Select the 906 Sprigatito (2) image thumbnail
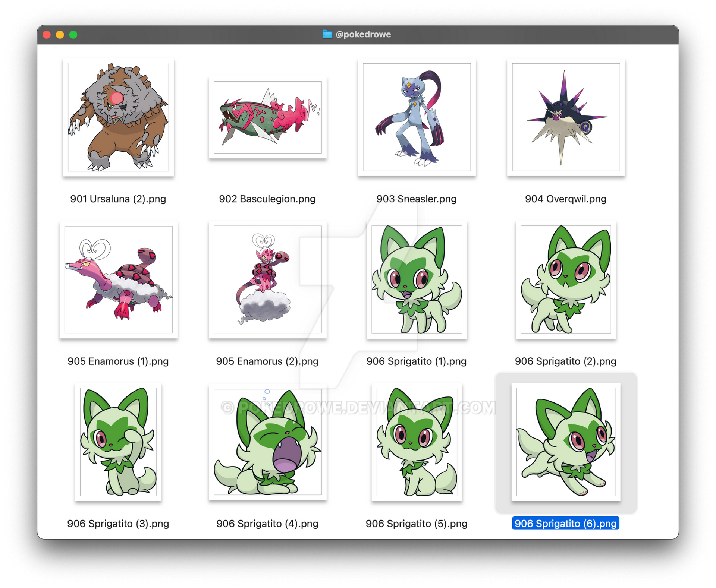 [x=566, y=279]
